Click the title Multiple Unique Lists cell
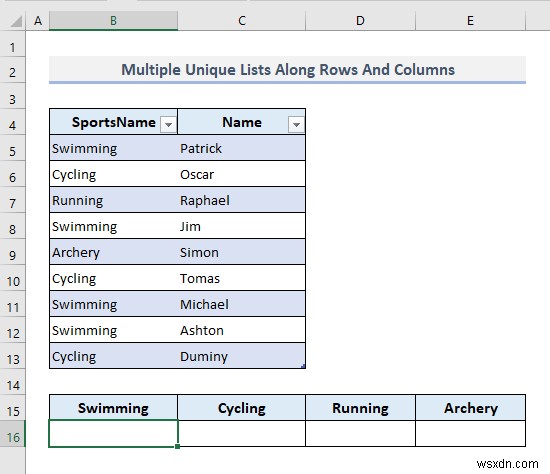The height and width of the screenshot is (474, 550). click(287, 69)
